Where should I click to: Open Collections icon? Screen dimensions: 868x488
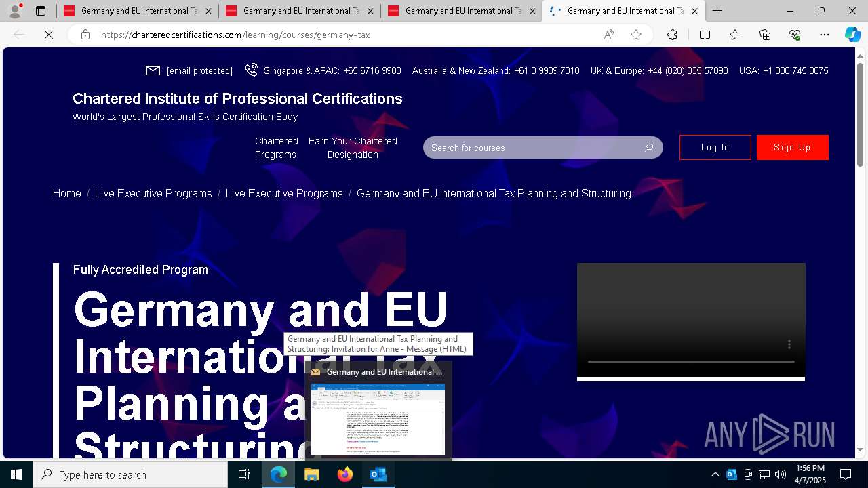(765, 35)
